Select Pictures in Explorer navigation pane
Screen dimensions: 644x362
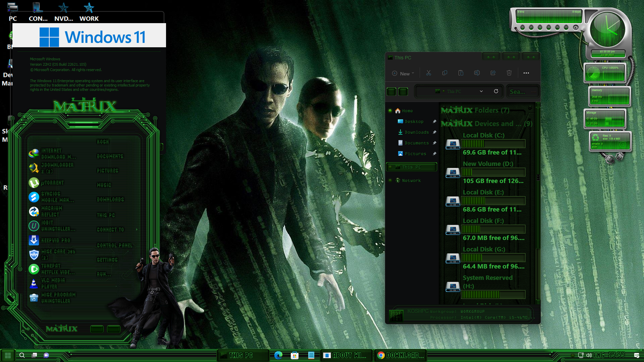coord(414,153)
